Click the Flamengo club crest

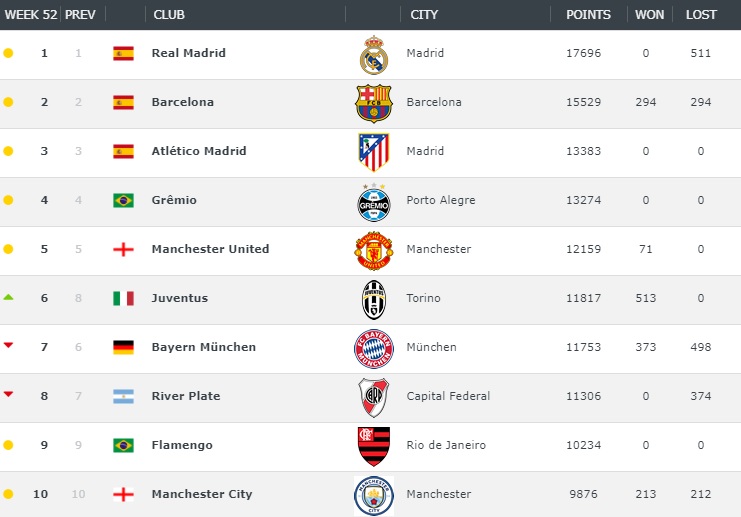click(x=374, y=447)
